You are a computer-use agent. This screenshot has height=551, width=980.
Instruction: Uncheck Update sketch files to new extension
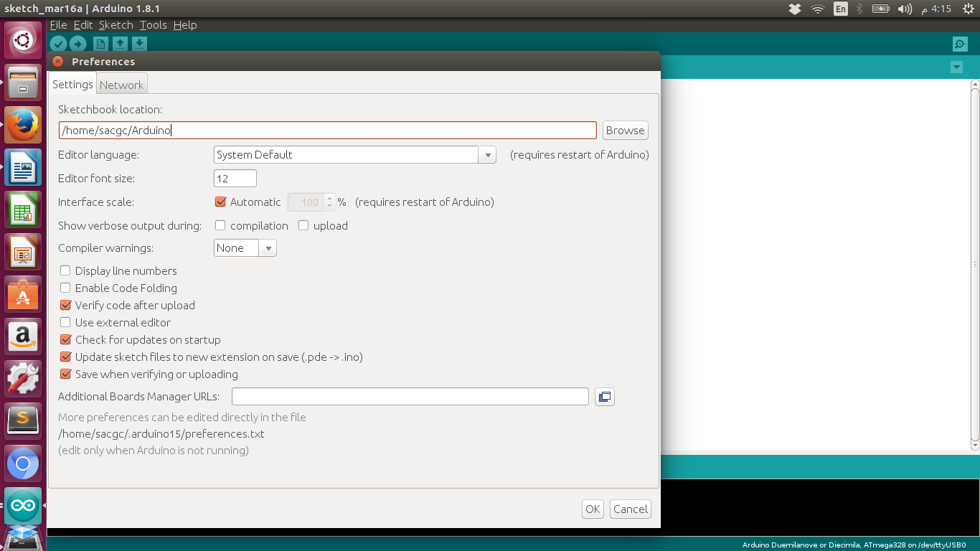coord(65,357)
